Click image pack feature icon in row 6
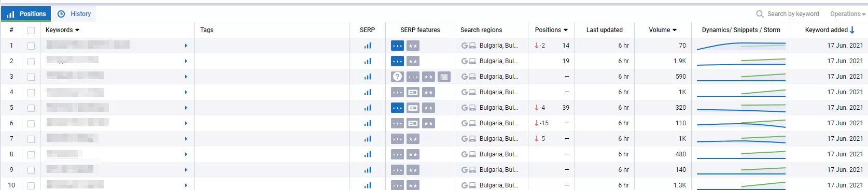 tap(413, 123)
